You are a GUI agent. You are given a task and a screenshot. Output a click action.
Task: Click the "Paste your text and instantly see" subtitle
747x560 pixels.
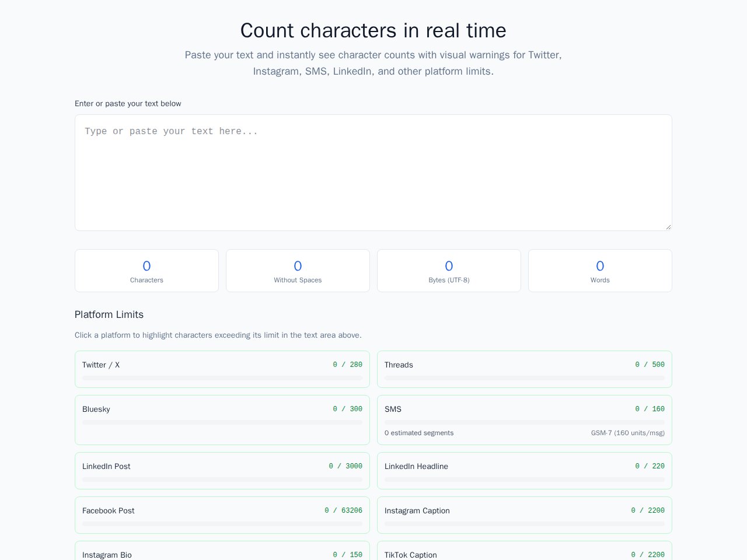click(x=373, y=63)
